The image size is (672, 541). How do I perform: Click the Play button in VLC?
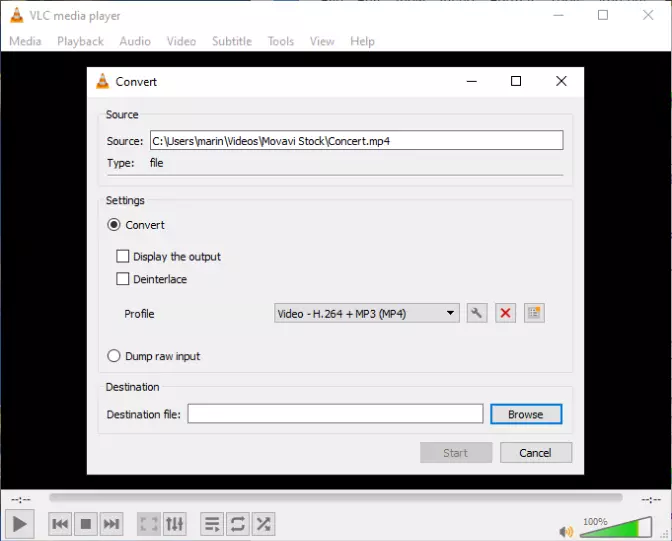click(19, 524)
